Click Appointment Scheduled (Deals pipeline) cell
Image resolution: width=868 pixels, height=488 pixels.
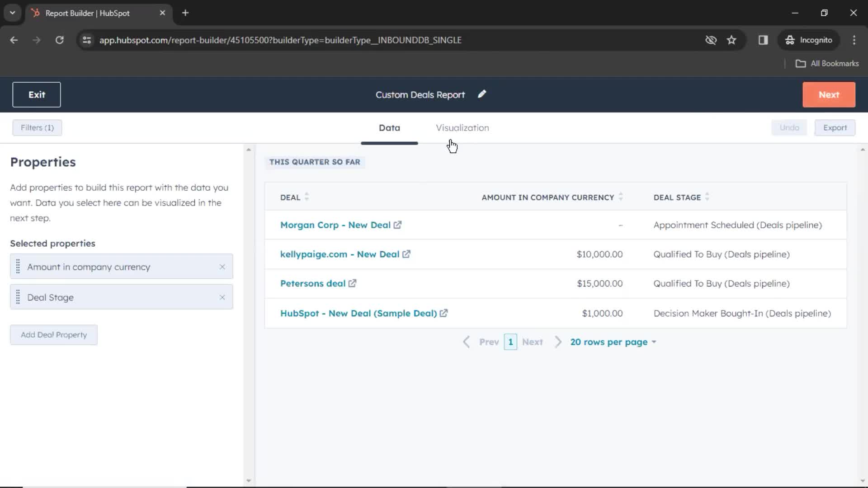pos(738,225)
